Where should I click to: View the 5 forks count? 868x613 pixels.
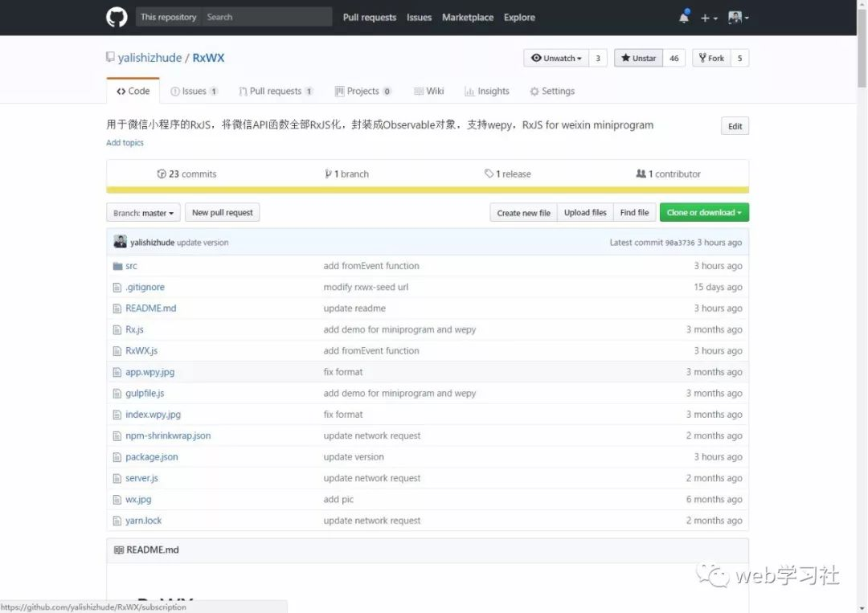739,58
